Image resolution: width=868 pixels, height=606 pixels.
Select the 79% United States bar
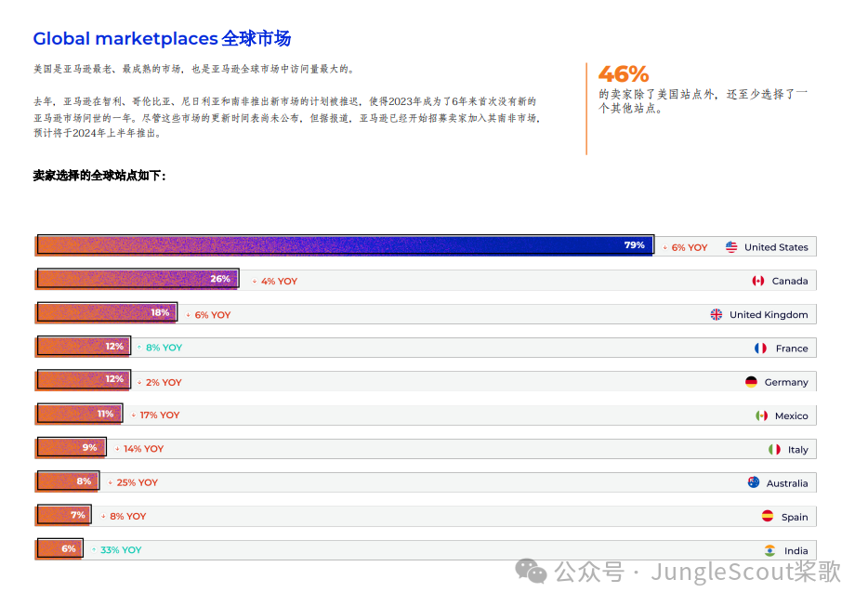point(345,245)
